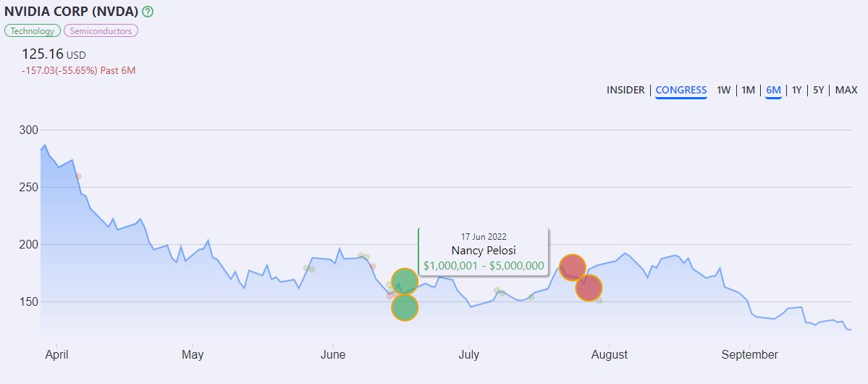This screenshot has width=868, height=384.
Task: Click the lower green purchase marker in June
Action: pos(405,307)
